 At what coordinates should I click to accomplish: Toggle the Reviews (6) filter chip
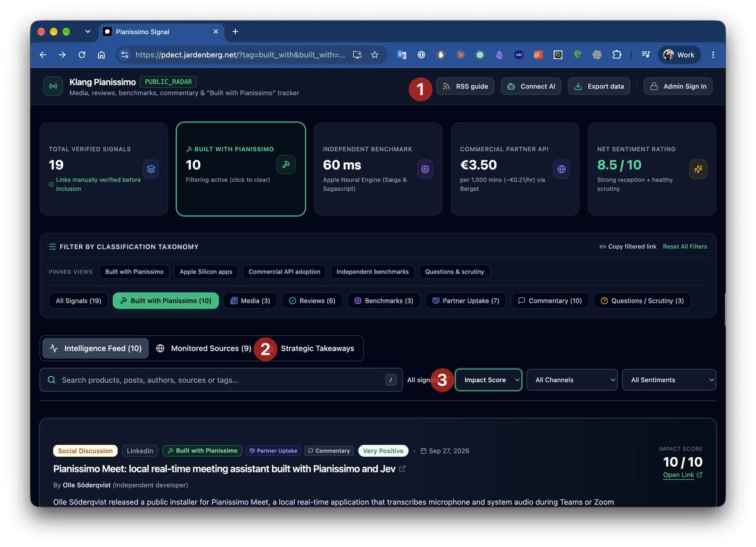[x=312, y=301]
